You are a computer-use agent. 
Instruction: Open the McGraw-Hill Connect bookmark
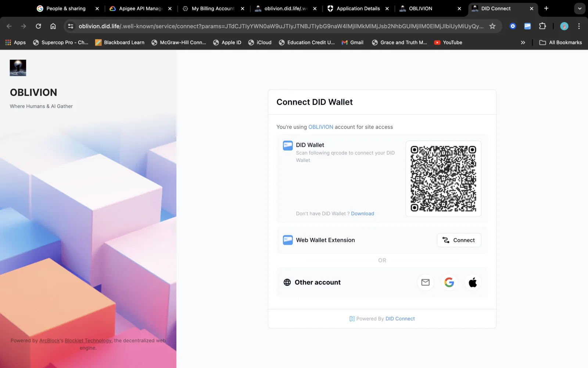179,42
